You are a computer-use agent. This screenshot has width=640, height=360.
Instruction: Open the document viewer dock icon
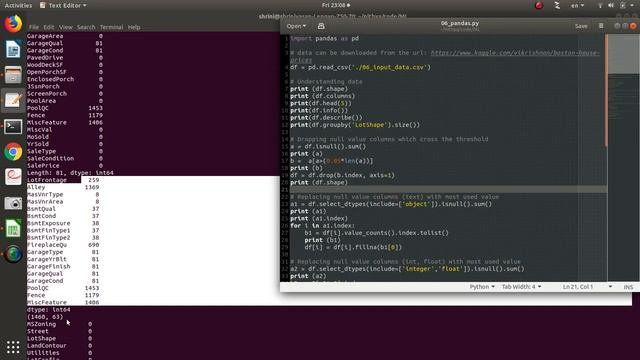click(13, 177)
